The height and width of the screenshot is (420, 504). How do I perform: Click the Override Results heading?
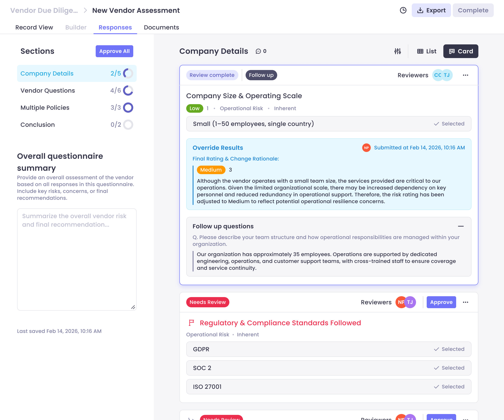point(218,148)
